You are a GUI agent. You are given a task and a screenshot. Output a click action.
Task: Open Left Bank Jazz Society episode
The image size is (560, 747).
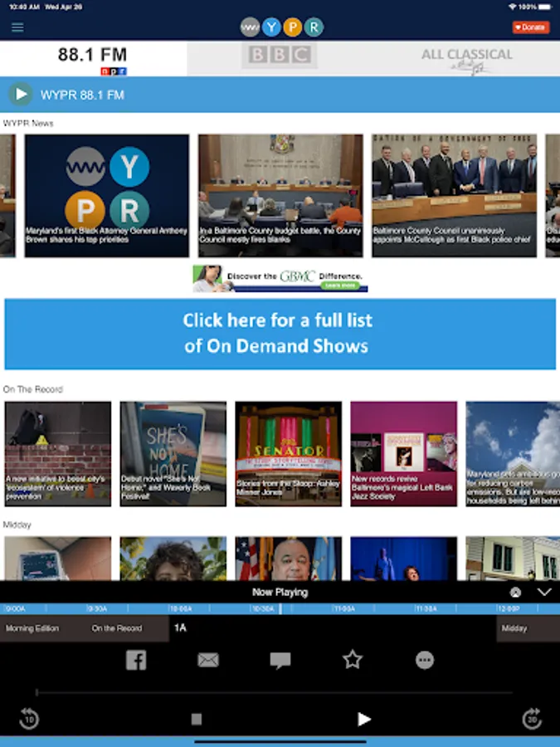click(x=404, y=454)
